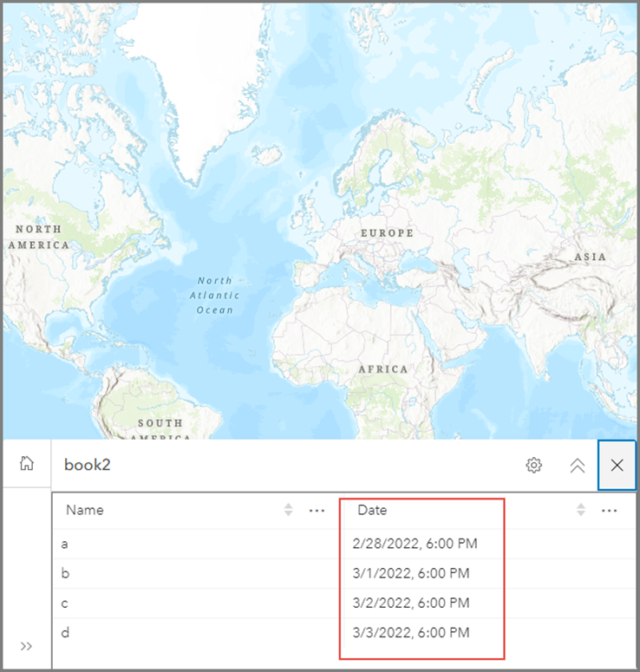Screen dimensions: 640x672
Task: Click the NORTH AMERICA label on map
Action: [38, 237]
